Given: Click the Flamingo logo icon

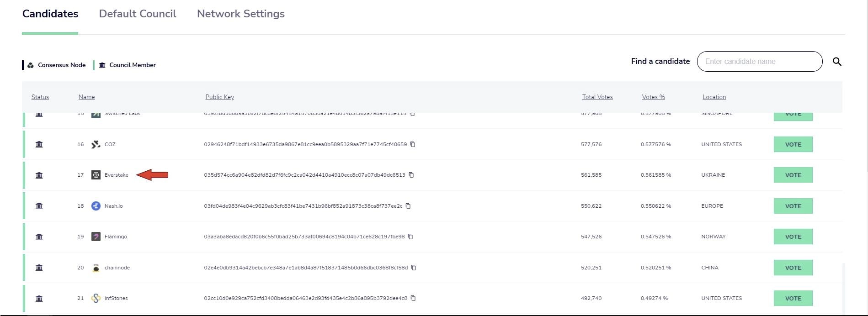Looking at the screenshot, I should click(96, 237).
